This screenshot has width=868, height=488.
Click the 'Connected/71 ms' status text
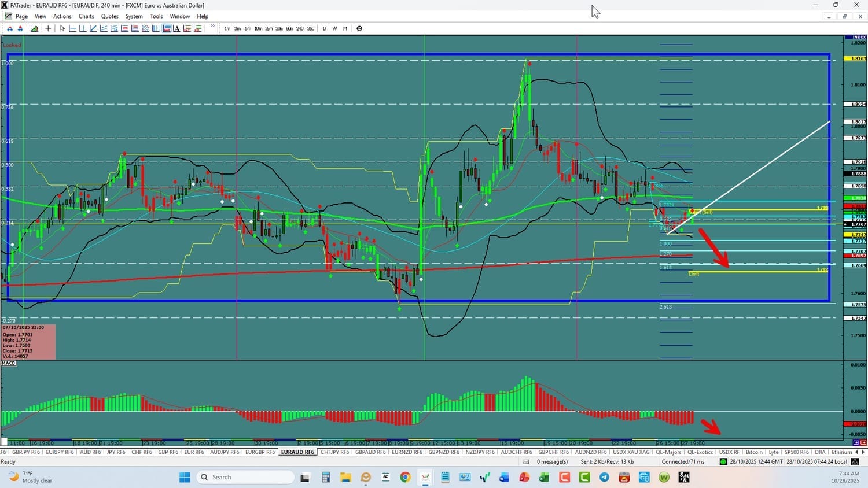click(683, 461)
